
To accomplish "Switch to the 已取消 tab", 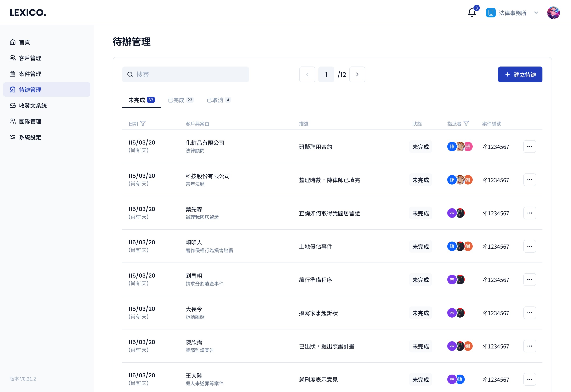I will click(219, 100).
